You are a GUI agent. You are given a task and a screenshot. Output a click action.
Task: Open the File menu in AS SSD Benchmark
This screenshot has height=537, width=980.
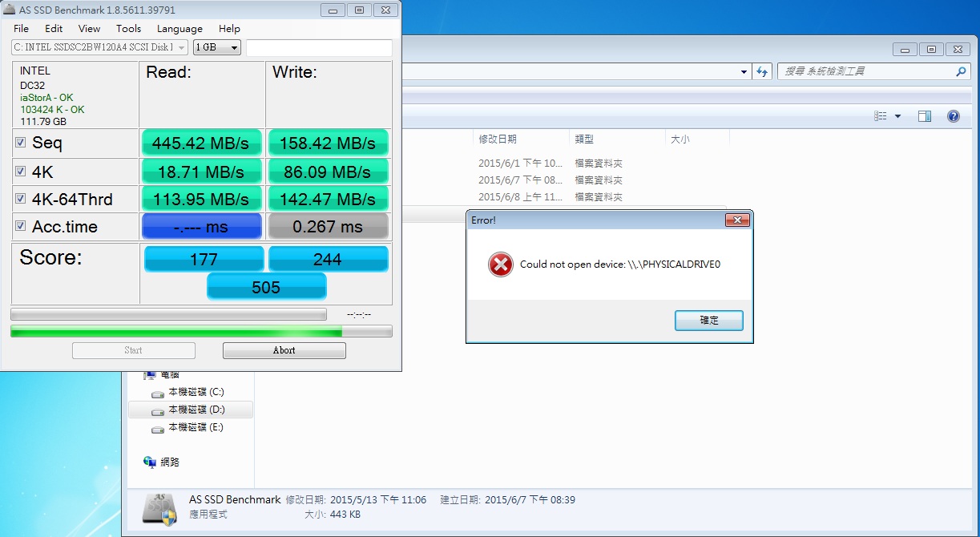(x=21, y=28)
